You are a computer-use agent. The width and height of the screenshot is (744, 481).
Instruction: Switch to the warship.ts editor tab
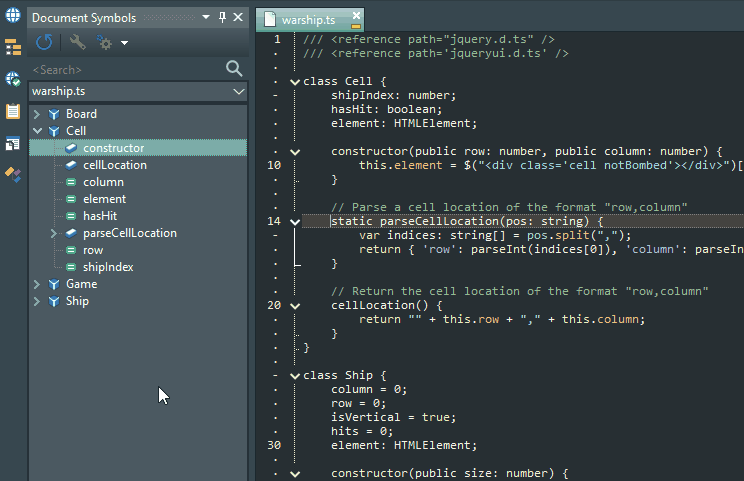(310, 19)
